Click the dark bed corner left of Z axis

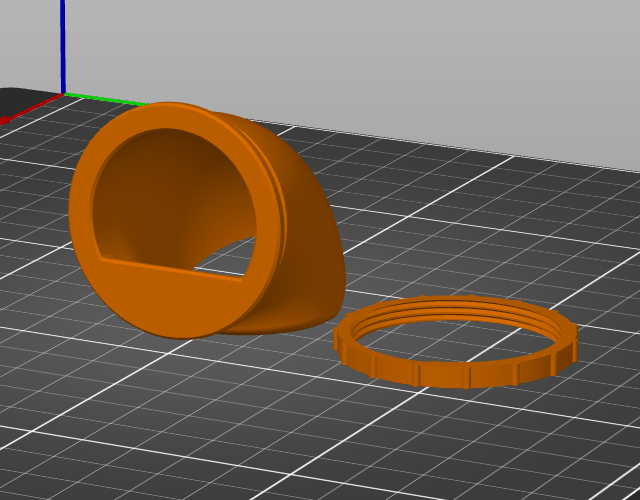(24, 98)
